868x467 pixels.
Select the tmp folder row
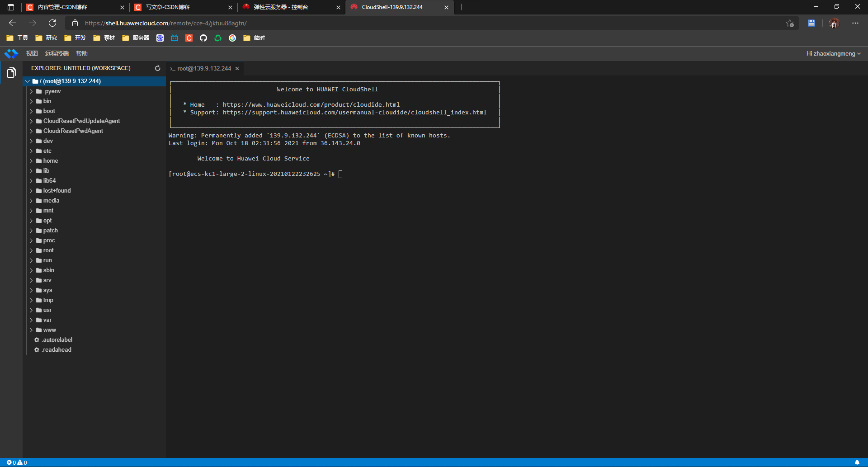point(94,300)
